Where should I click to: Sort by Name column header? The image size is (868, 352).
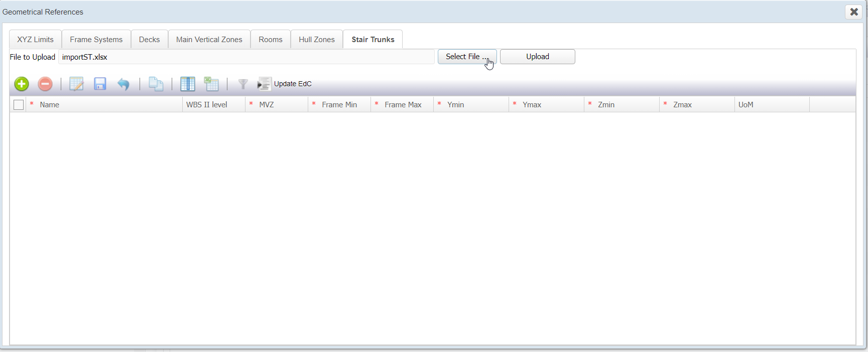click(x=104, y=104)
